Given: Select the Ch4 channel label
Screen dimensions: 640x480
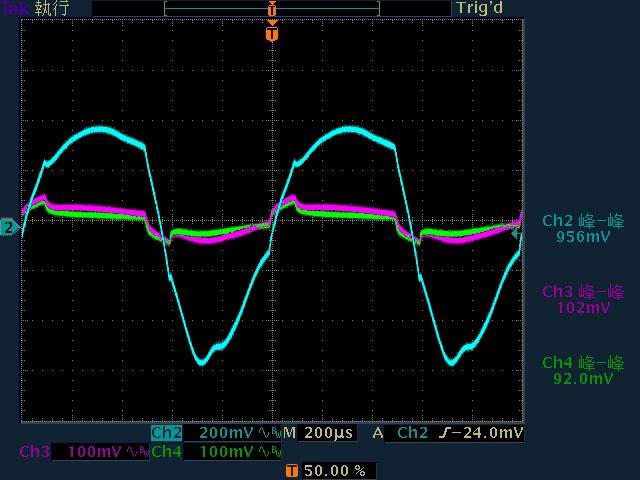Looking at the screenshot, I should pos(166,452).
